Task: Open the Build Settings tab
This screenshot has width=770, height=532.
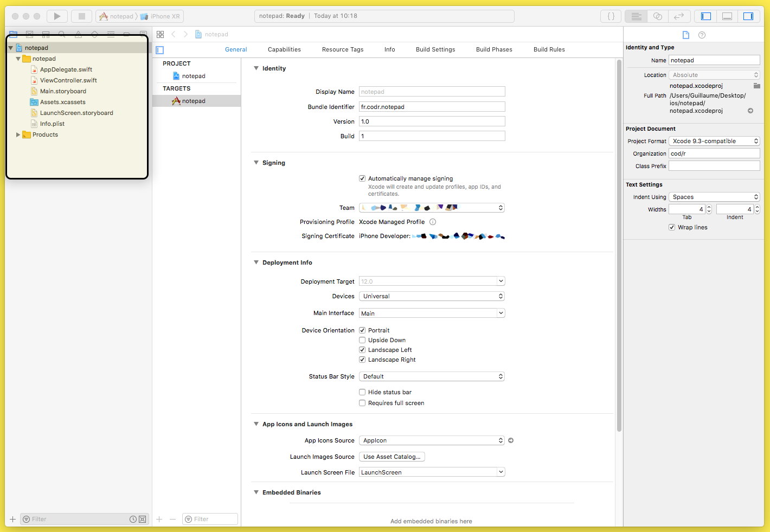Action: (435, 49)
